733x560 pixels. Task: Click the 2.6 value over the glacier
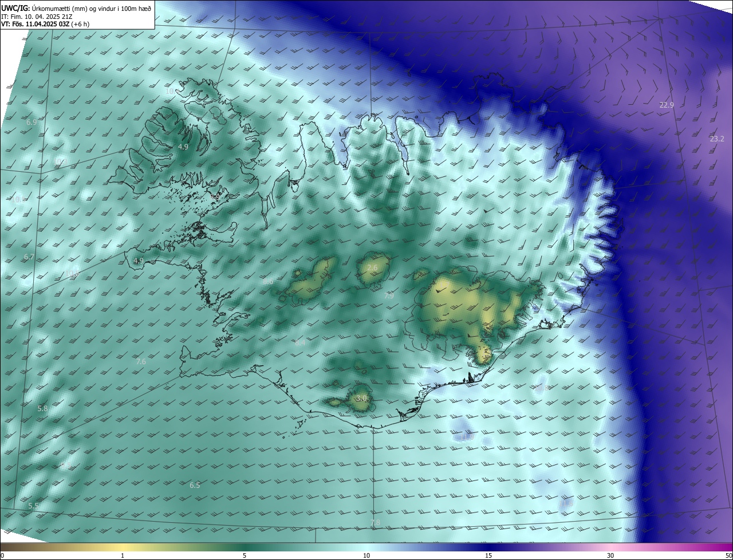(372, 268)
